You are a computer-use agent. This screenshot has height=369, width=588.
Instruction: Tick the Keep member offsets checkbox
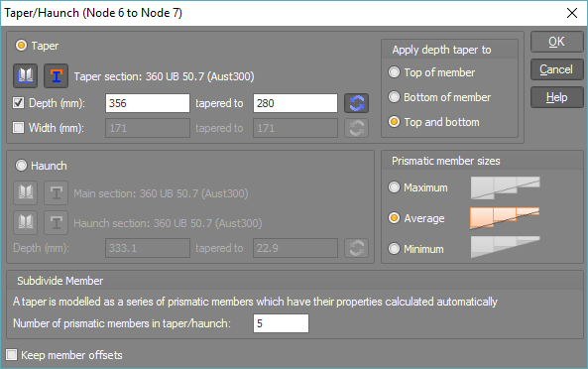(12, 355)
